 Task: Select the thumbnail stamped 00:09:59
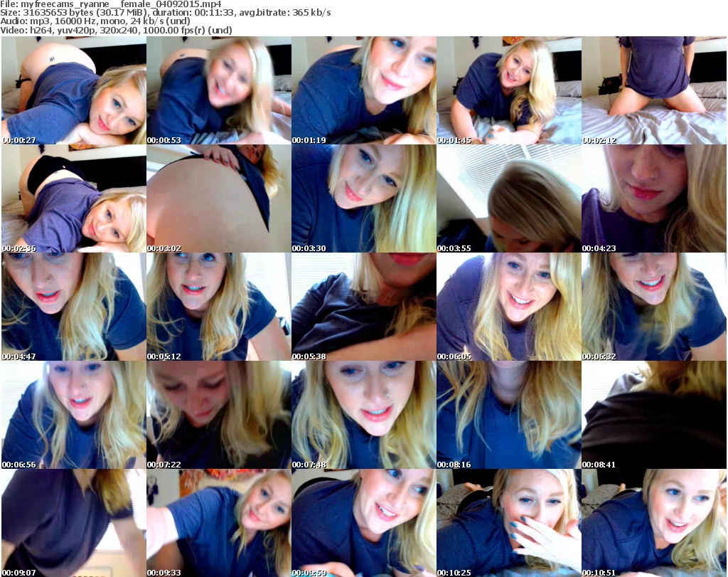click(364, 523)
